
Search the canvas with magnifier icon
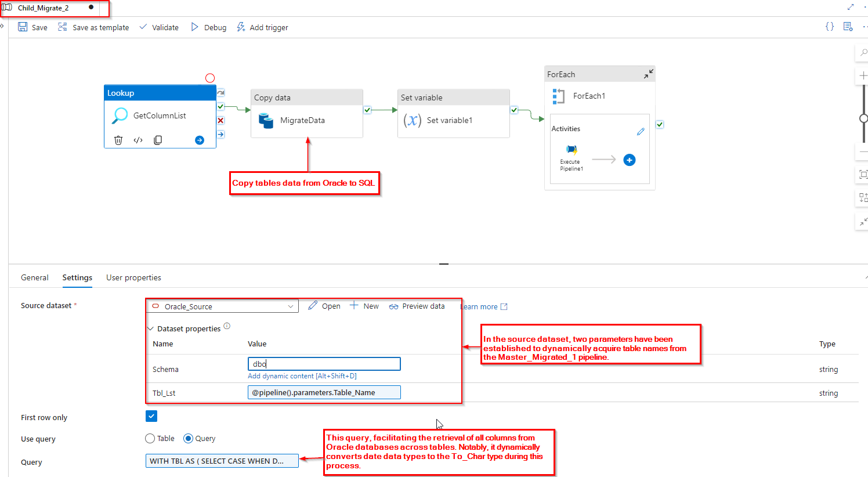coord(863,53)
